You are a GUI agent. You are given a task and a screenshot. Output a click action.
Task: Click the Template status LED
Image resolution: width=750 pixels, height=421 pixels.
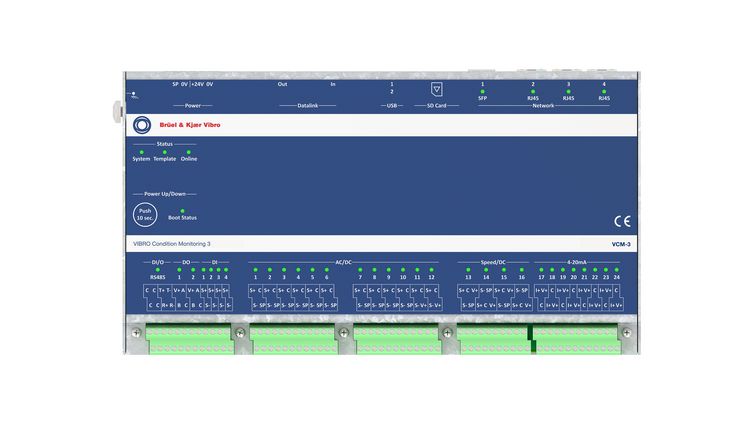[x=165, y=152]
